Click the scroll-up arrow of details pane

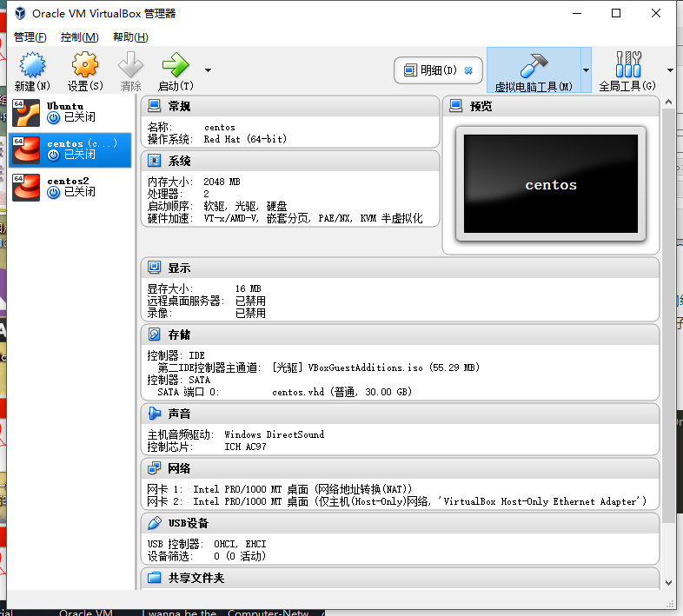pyautogui.click(x=668, y=102)
